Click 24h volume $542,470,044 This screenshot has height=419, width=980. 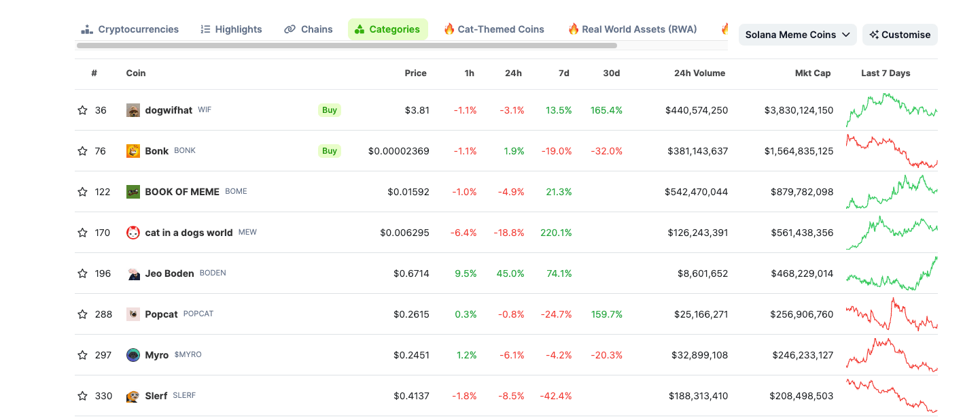(696, 192)
